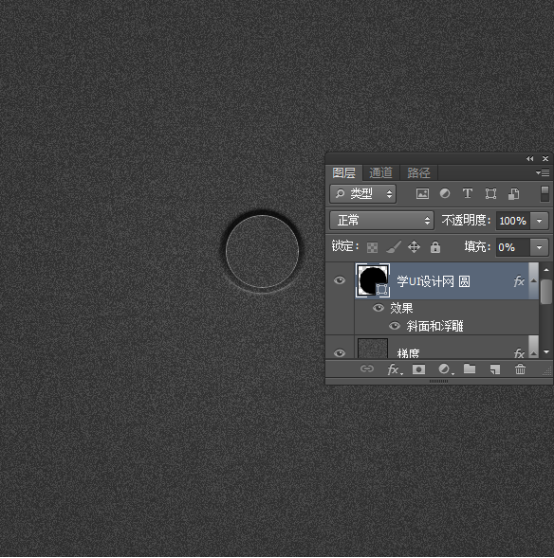Filter layers by smart object icon
Screen dimensions: 554x558
click(513, 194)
